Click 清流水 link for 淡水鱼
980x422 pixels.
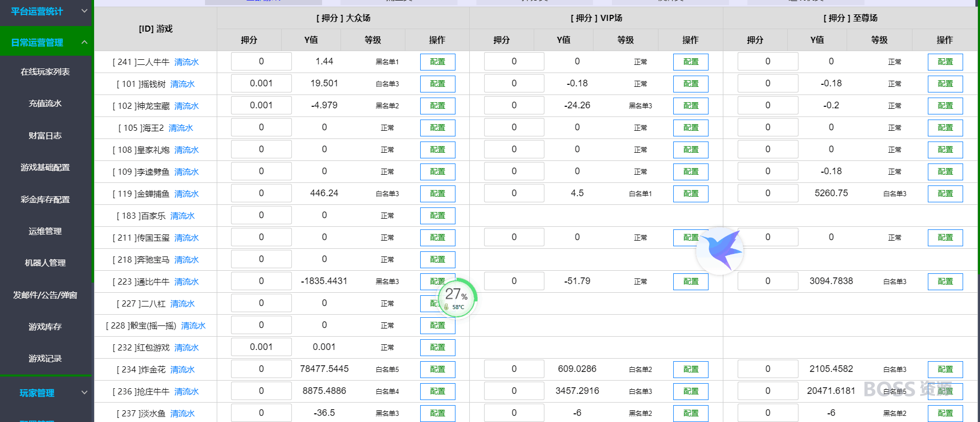(183, 414)
